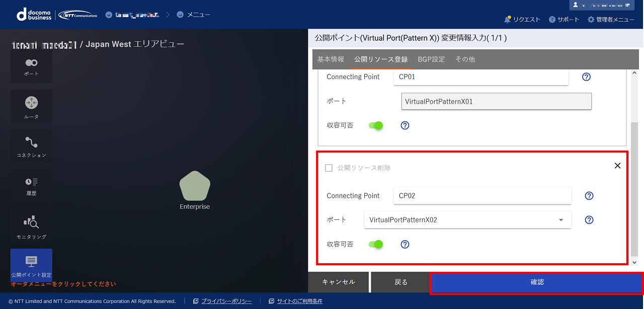Switch to the 基本情報 tab
This screenshot has height=309, width=644.
pos(331,59)
